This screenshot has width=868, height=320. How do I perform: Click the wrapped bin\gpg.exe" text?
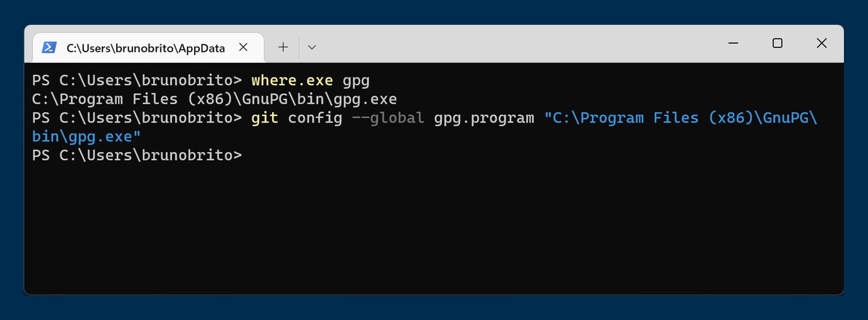[x=87, y=136]
